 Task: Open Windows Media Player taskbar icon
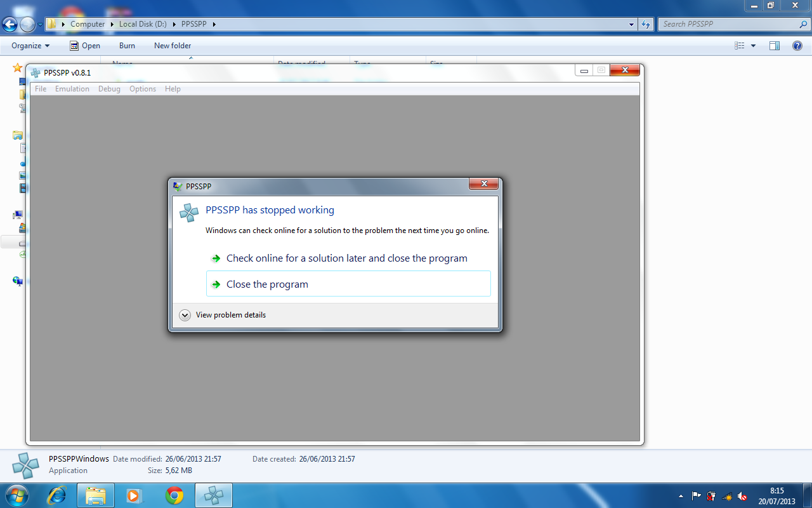tap(134, 495)
